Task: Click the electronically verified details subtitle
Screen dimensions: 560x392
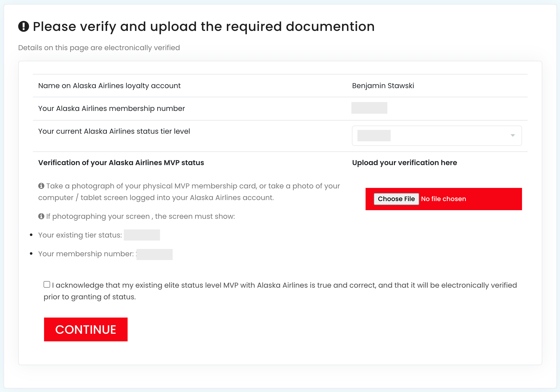Action: tap(99, 48)
